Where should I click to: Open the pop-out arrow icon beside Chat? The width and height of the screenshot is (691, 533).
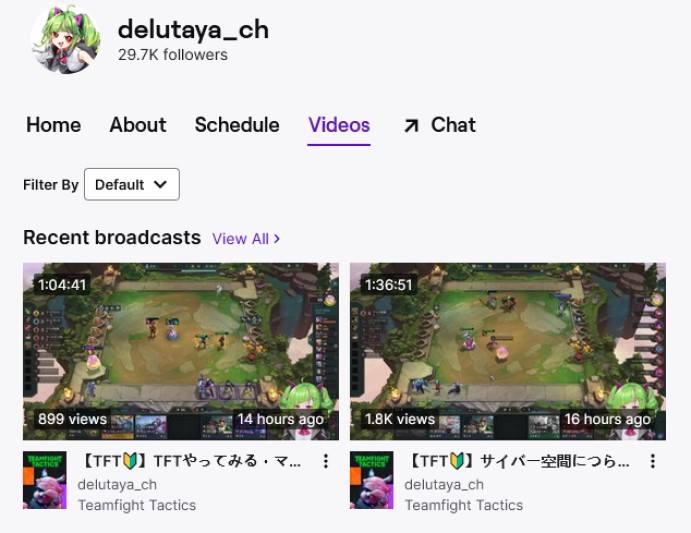(x=411, y=126)
